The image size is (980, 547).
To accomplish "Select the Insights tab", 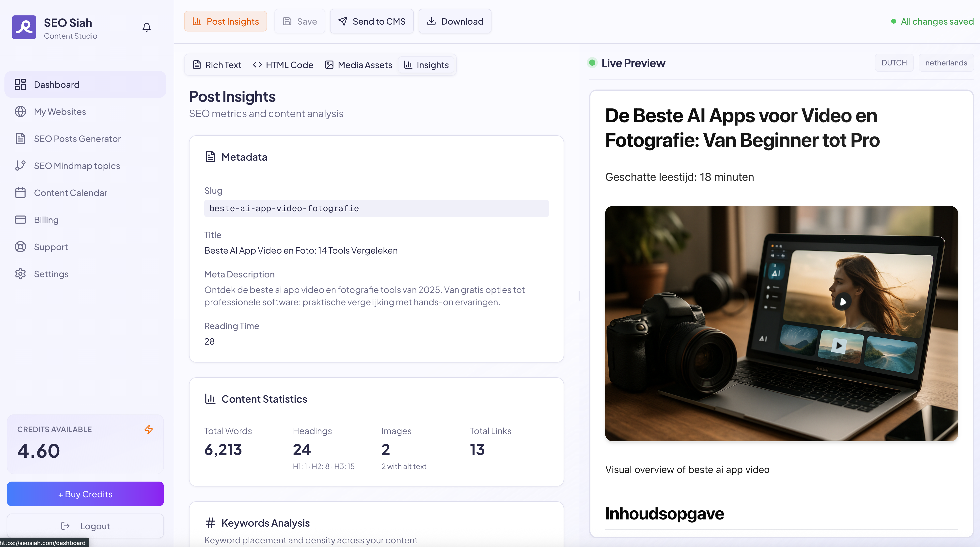I will pyautogui.click(x=426, y=65).
